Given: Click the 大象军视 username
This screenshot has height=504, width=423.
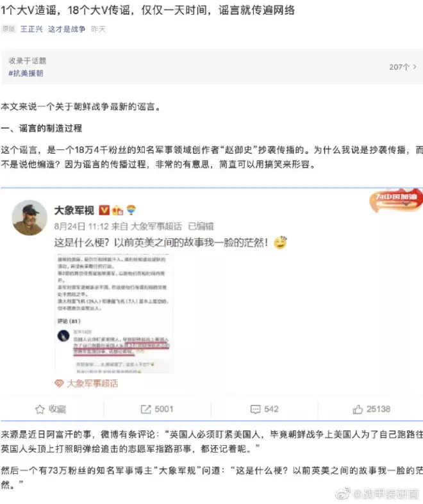Looking at the screenshot, I should pyautogui.click(x=74, y=211).
